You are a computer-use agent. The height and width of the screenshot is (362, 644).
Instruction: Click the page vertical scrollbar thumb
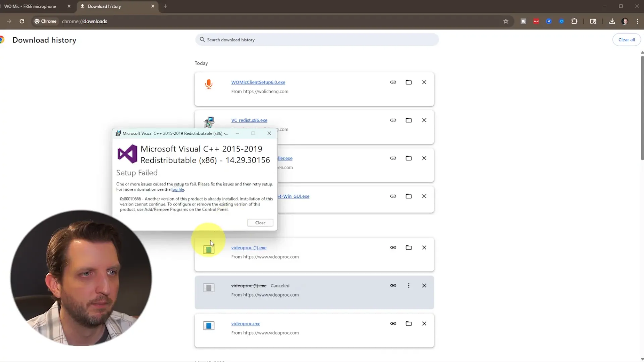click(642, 107)
